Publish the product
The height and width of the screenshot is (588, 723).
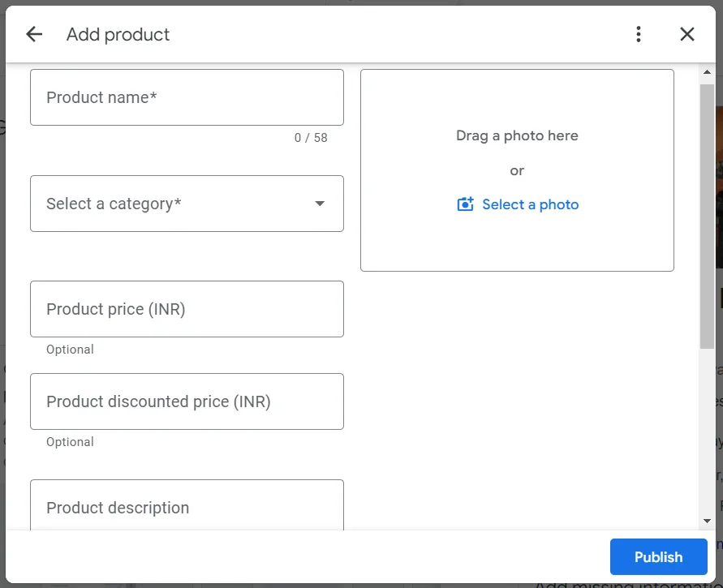click(658, 556)
